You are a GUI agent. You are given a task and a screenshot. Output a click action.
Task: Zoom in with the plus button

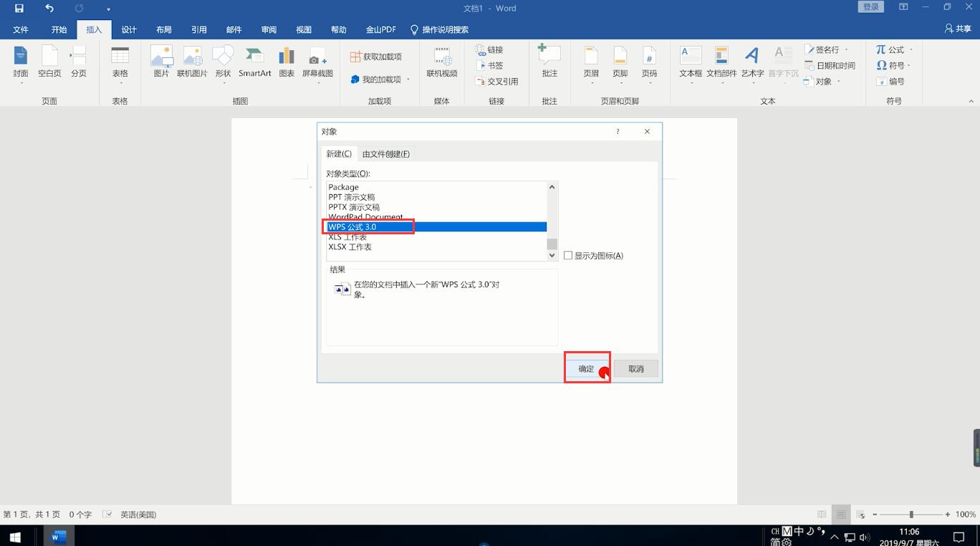pos(947,514)
